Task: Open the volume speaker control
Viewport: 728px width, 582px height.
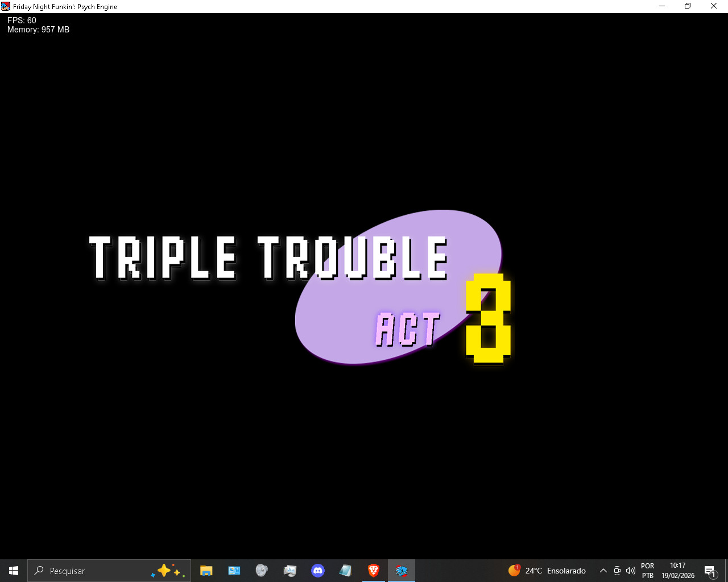Action: click(x=630, y=571)
